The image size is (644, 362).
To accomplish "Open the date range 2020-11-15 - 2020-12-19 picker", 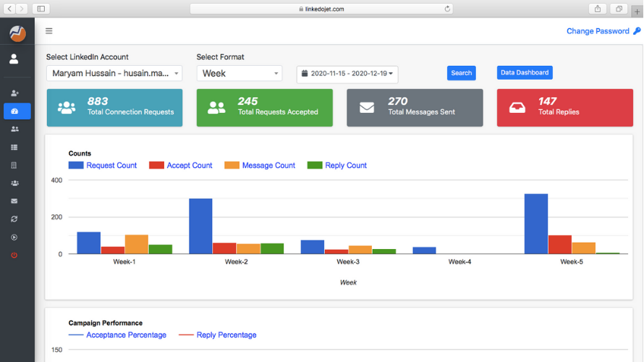I will coord(347,74).
